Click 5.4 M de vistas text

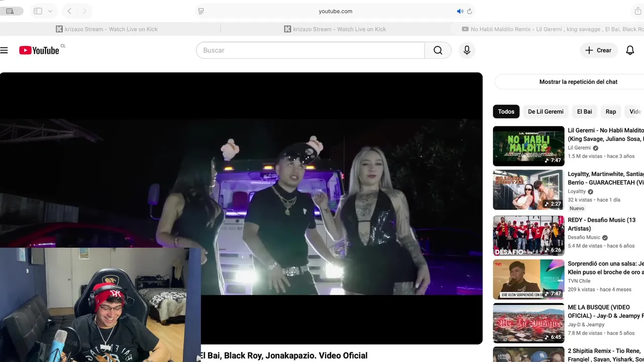tap(585, 246)
